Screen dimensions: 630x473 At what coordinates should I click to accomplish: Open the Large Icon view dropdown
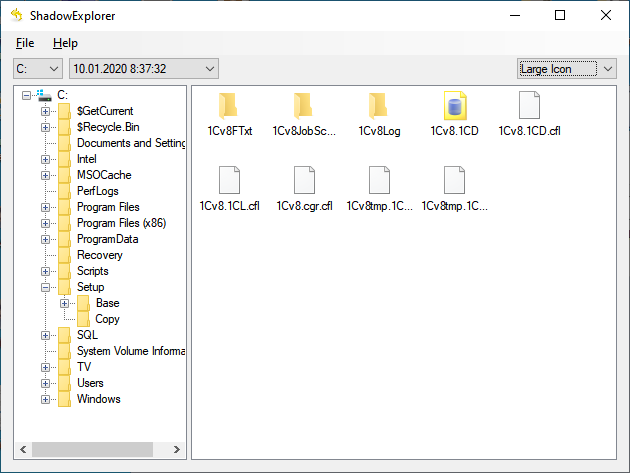567,69
